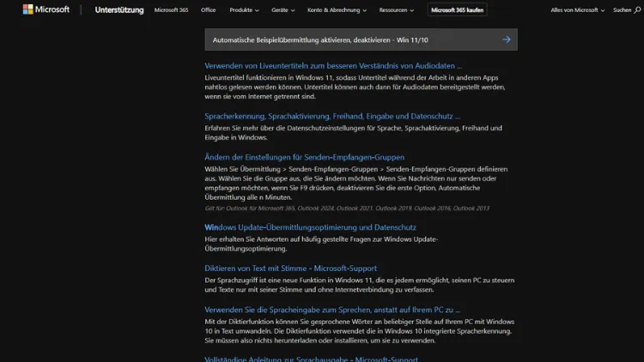Click Microsoft 365 kaufen button
Viewport: 644px width, 362px height.
click(457, 9)
